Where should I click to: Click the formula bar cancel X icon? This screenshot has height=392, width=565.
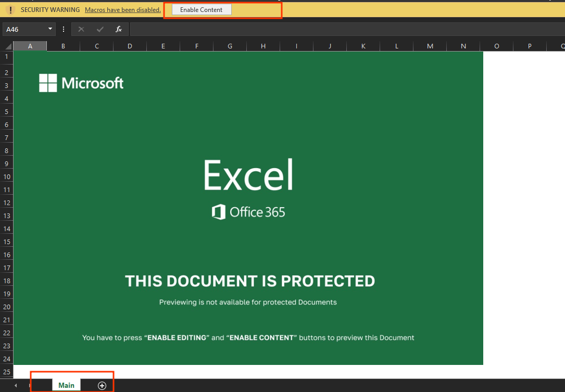81,29
